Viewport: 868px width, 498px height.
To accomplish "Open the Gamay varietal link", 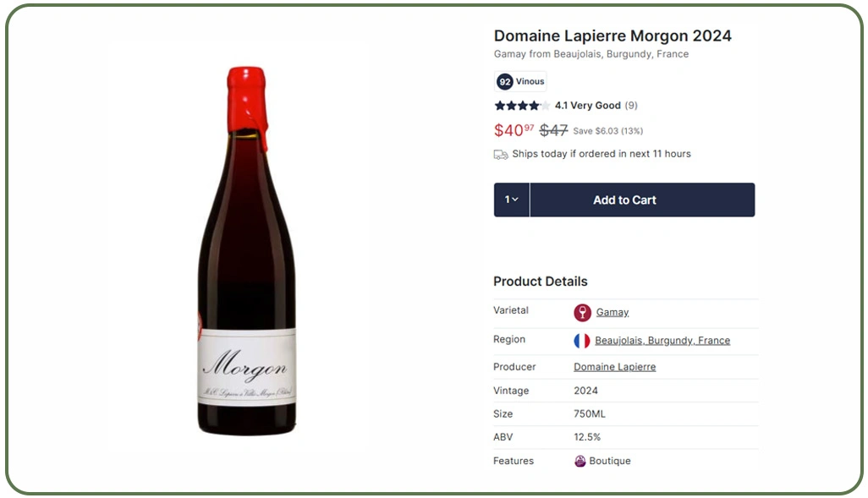I will coord(613,312).
